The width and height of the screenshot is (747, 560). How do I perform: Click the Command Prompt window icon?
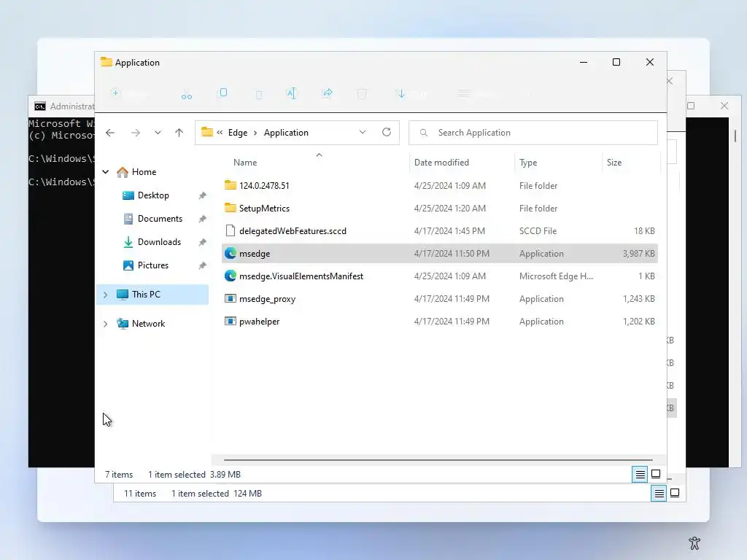coord(40,106)
